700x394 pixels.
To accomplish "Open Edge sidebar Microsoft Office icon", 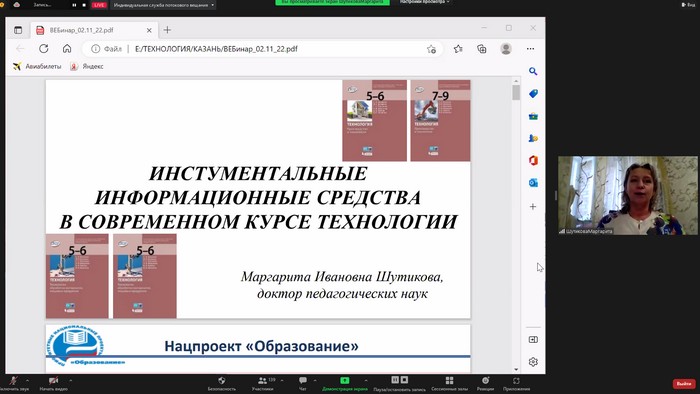I will click(533, 161).
